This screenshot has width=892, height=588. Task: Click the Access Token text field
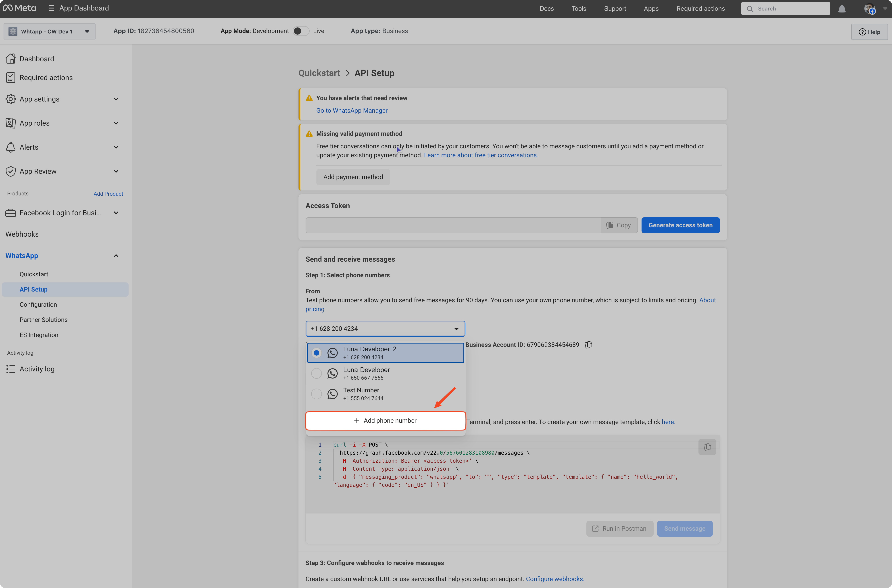click(x=453, y=225)
